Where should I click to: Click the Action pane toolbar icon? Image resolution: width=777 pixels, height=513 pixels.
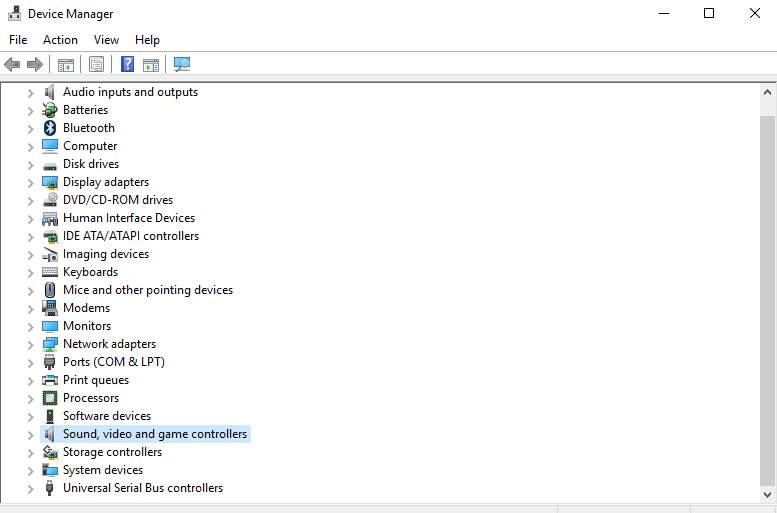[151, 64]
